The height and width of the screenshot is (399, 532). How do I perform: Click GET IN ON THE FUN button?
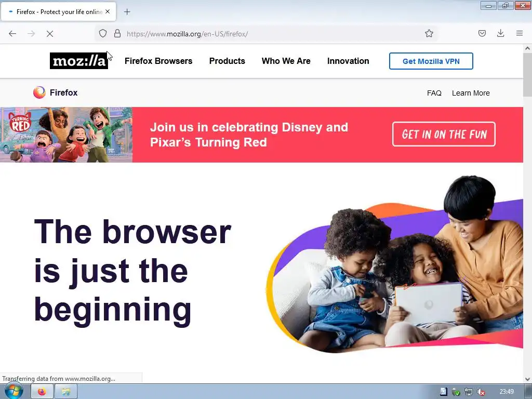coord(444,134)
